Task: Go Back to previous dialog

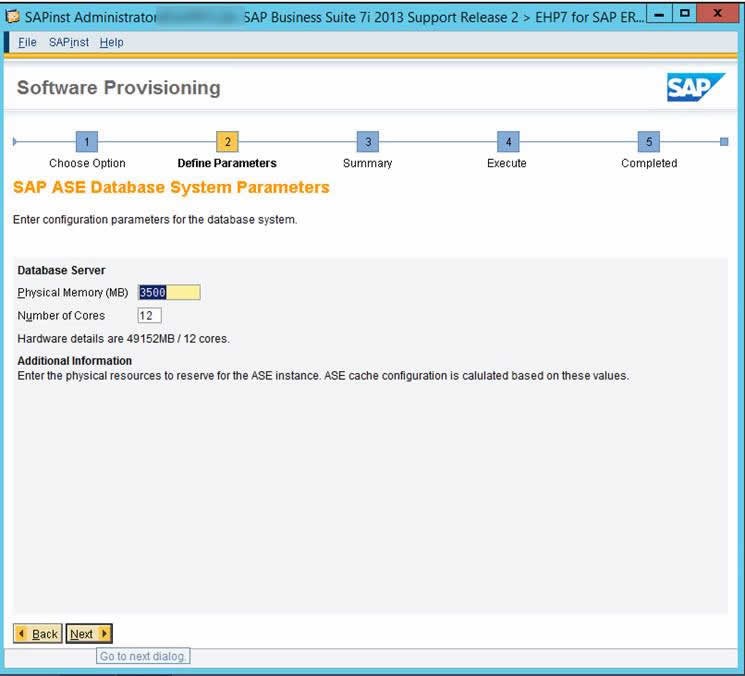Action: click(x=38, y=634)
